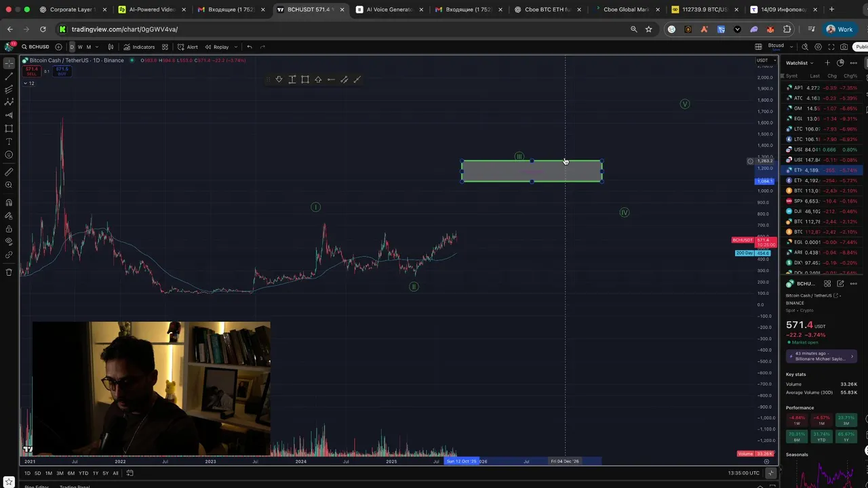
Task: Reload the browser page
Action: point(43,29)
